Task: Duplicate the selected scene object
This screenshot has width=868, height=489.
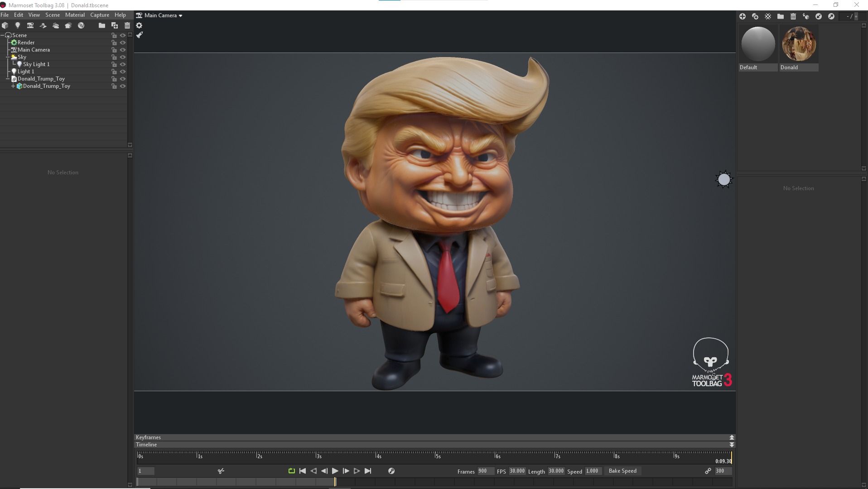Action: click(x=115, y=25)
